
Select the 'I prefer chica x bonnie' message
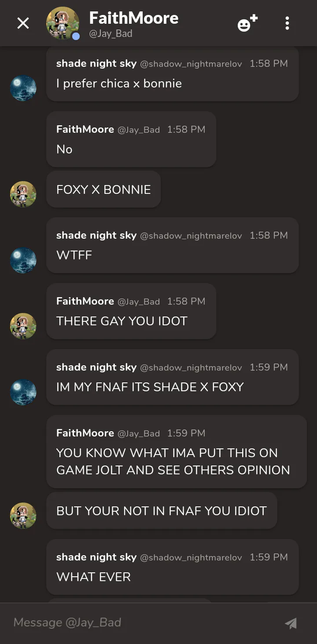tap(173, 74)
